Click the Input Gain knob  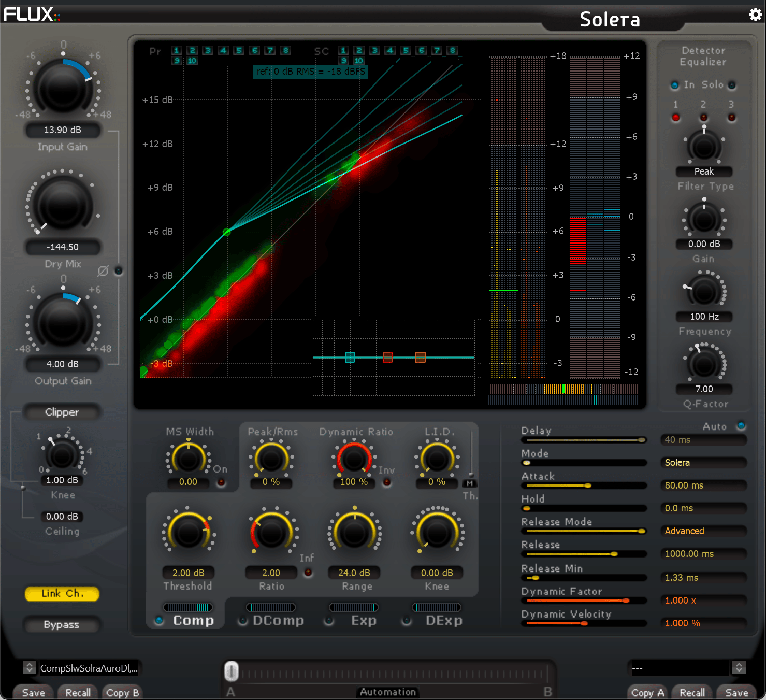click(x=63, y=87)
